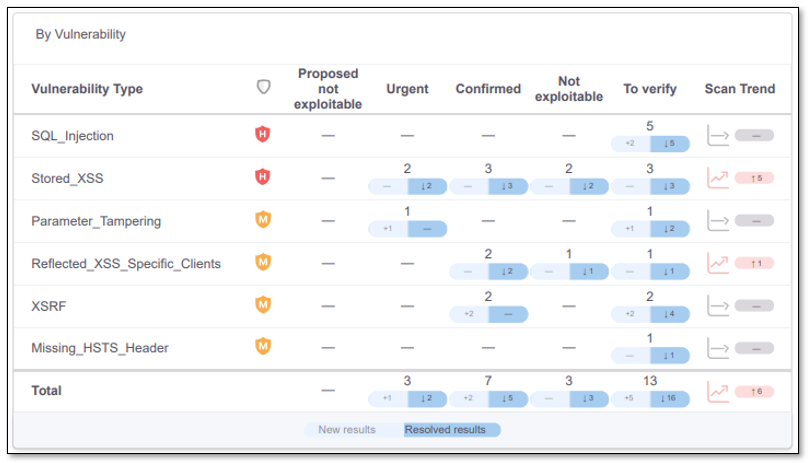This screenshot has height=463, width=808.
Task: Click Stored_XSS Confirmed resolved results pill
Action: 508,186
